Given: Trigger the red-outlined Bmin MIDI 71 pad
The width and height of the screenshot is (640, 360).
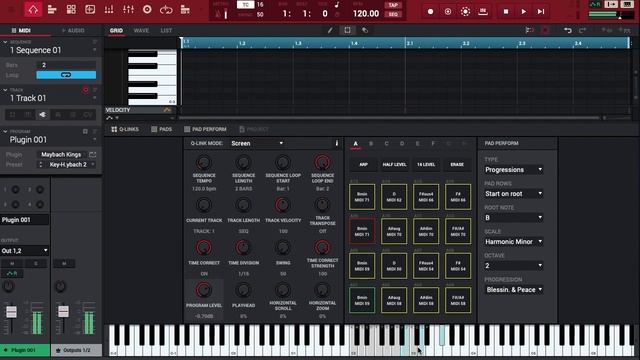Looking at the screenshot, I should 362,231.
